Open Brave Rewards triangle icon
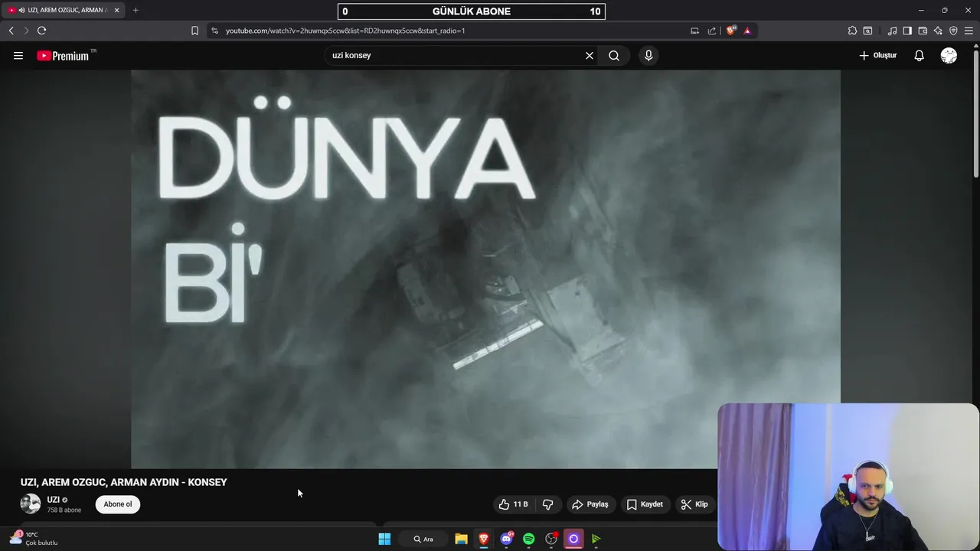 tap(747, 31)
